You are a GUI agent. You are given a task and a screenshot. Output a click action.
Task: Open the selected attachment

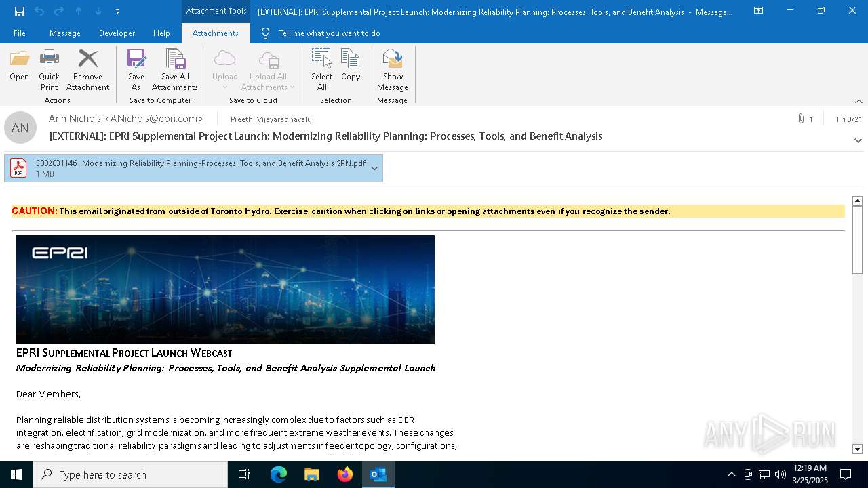click(x=19, y=66)
